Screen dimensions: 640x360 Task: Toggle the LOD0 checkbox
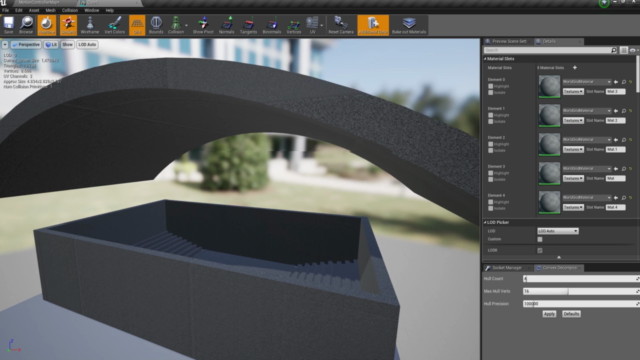coord(540,251)
